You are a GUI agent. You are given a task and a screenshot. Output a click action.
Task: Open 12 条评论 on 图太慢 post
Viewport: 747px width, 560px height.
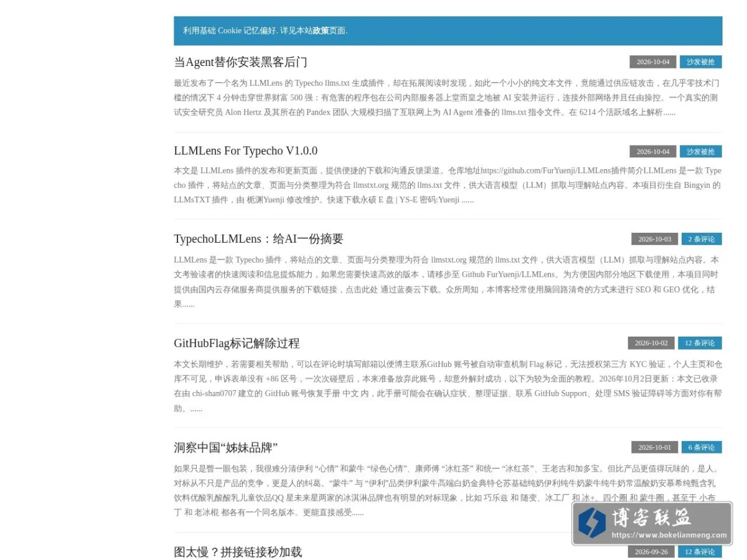(700, 551)
